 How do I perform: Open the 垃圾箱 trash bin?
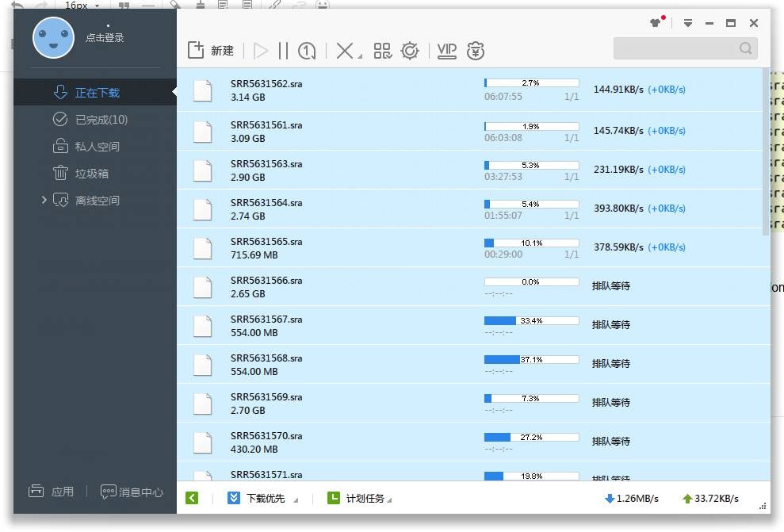[95, 173]
